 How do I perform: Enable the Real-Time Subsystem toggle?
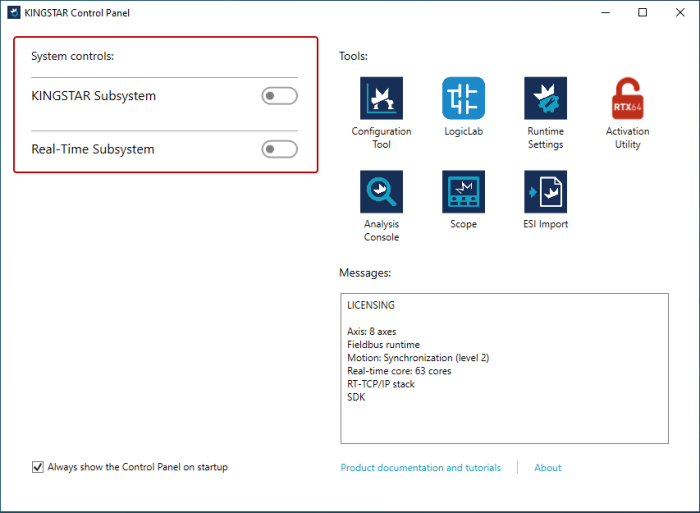coord(279,149)
